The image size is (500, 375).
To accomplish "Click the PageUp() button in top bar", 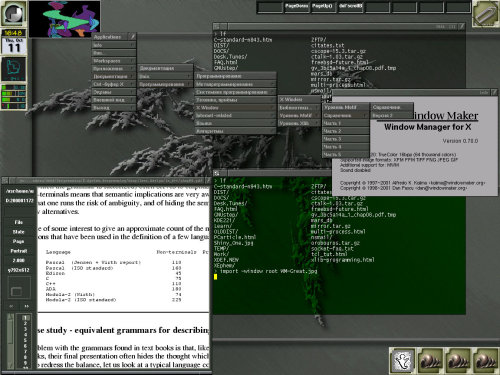I will pos(323,7).
